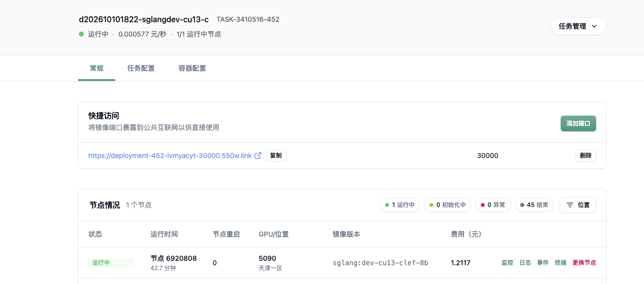Click the TASK-3410516-452 identifier
The height and width of the screenshot is (284, 644).
[248, 19]
